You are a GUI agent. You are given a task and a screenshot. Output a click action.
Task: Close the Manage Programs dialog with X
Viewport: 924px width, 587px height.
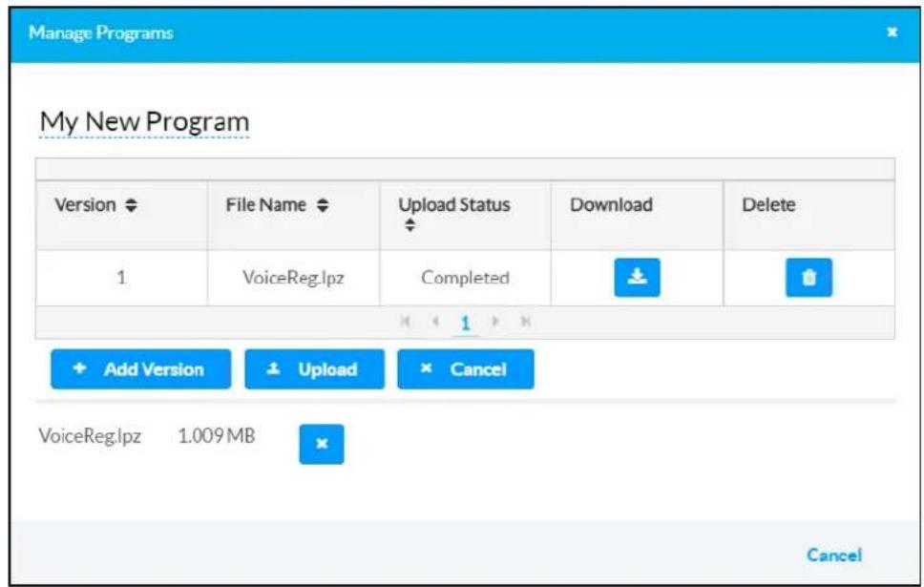pos(892,31)
